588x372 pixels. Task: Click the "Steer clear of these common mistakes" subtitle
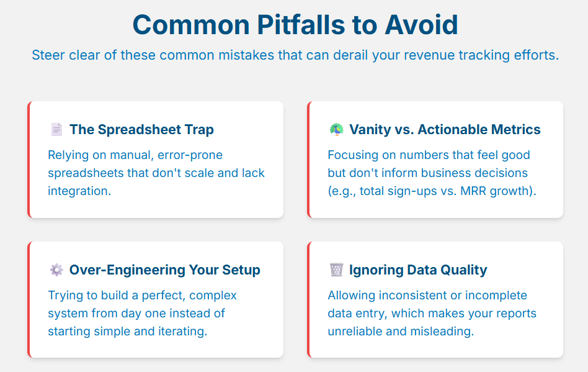point(295,55)
